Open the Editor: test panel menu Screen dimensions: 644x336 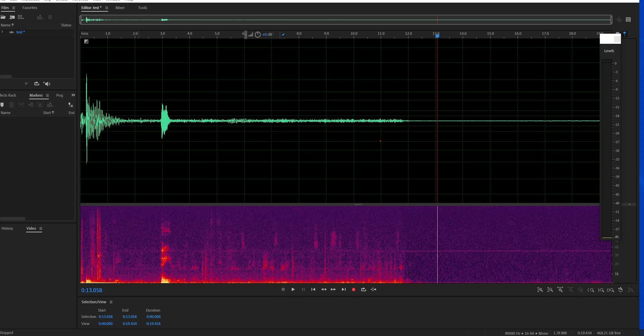107,8
